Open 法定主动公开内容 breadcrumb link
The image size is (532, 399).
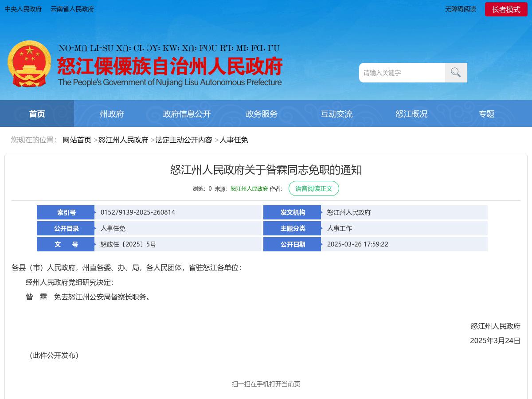tap(184, 140)
